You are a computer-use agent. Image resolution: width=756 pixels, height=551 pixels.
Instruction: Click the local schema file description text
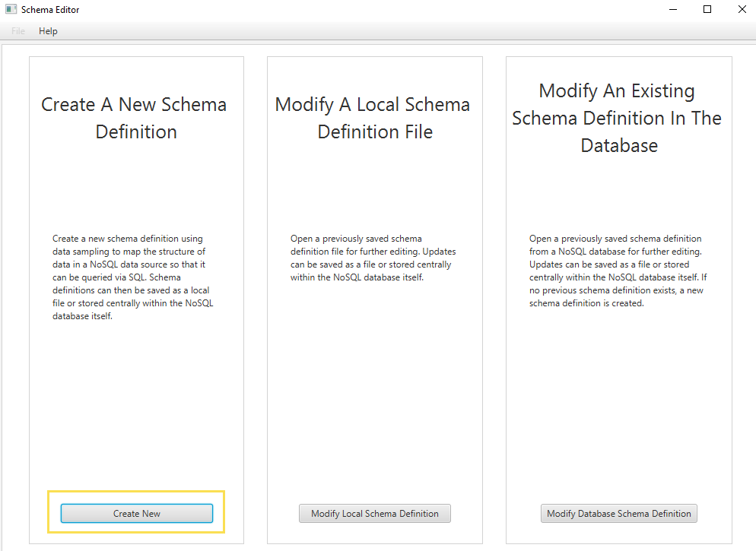373,258
